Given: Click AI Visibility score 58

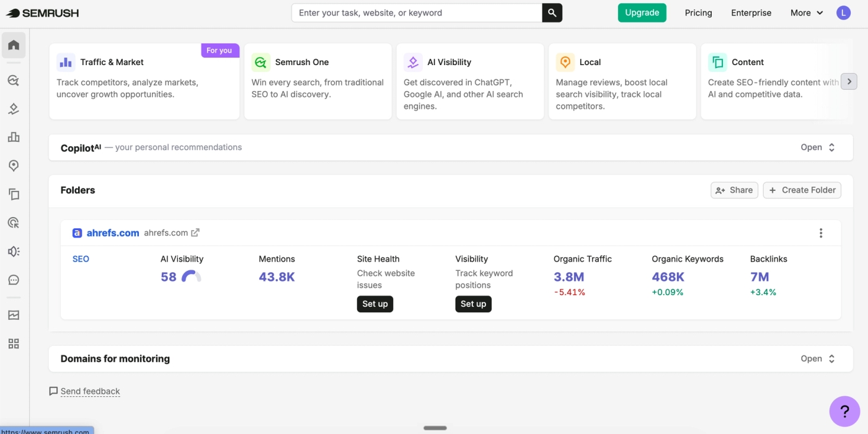Looking at the screenshot, I should pyautogui.click(x=169, y=277).
